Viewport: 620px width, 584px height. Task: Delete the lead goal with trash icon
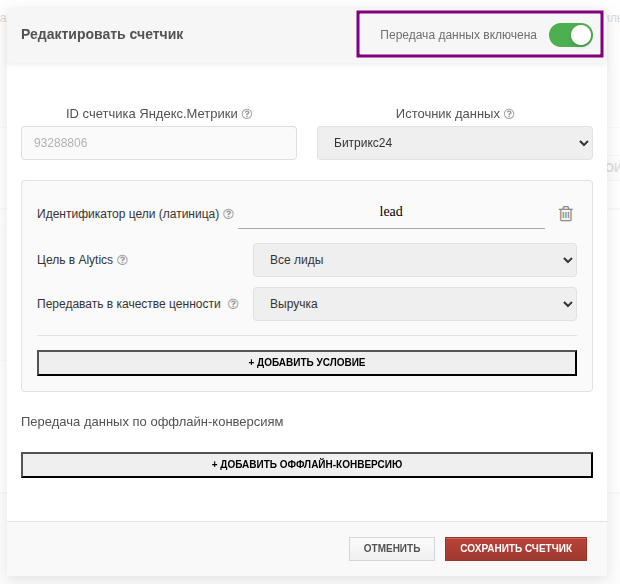(566, 213)
